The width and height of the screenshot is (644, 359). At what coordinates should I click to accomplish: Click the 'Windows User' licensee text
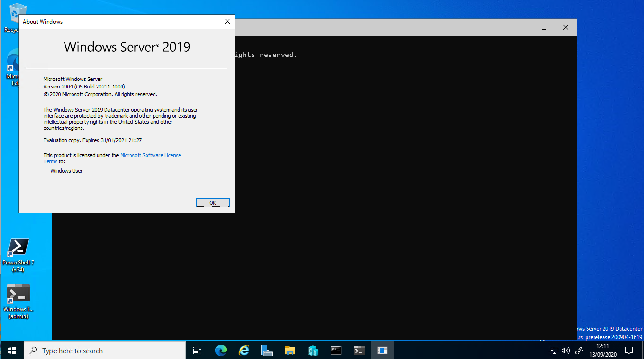[x=66, y=171]
